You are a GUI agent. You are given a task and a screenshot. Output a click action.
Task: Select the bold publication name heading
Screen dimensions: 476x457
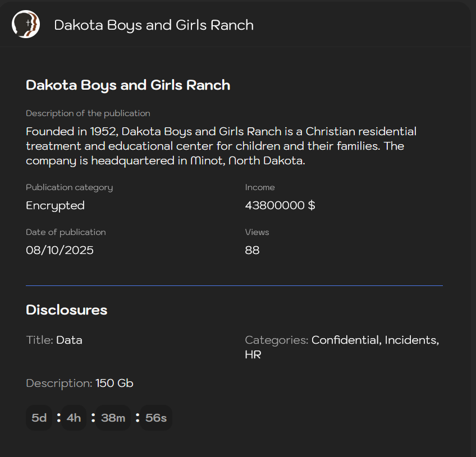128,85
